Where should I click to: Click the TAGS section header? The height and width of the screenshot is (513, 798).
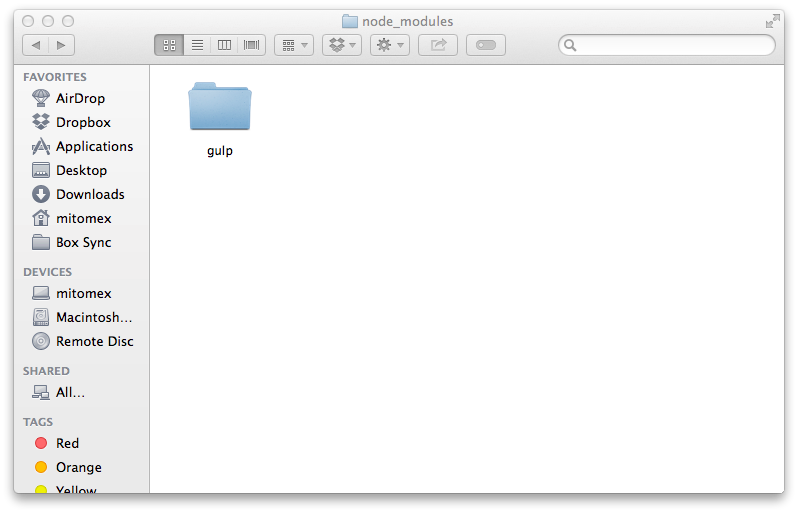(38, 422)
